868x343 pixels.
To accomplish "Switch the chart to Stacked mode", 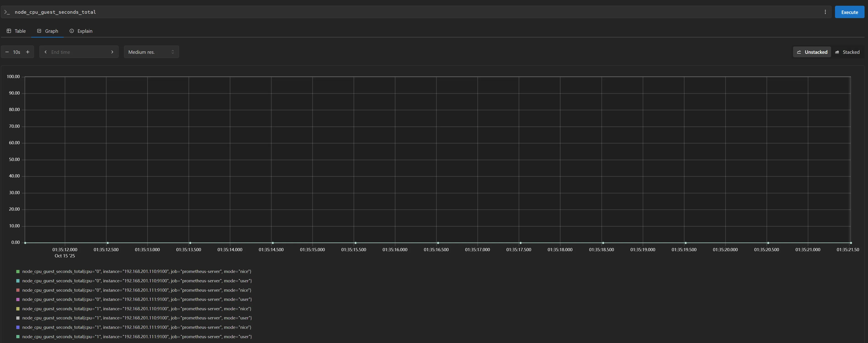I will (847, 52).
